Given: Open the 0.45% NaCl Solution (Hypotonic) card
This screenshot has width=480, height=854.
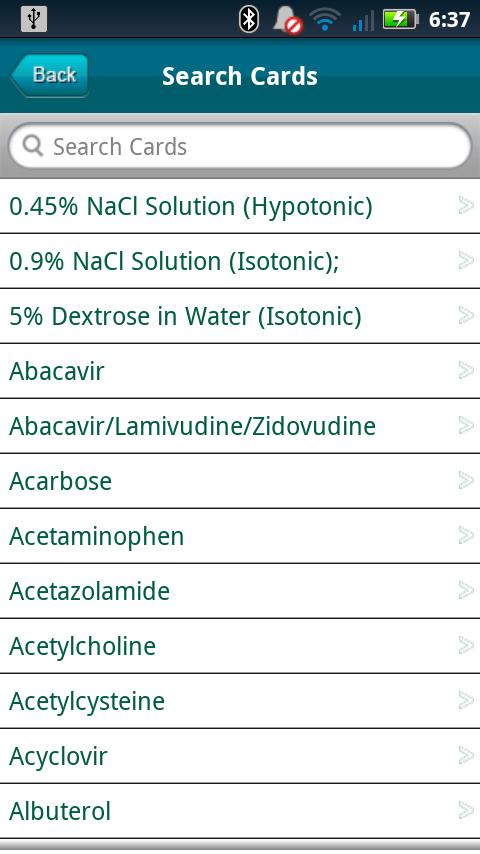Looking at the screenshot, I should coord(240,206).
